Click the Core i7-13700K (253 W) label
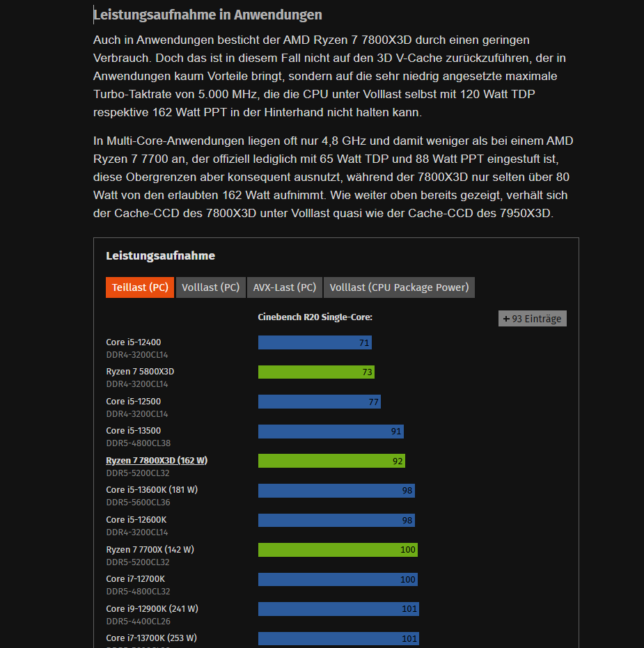Image resolution: width=644 pixels, height=648 pixels. pyautogui.click(x=151, y=638)
